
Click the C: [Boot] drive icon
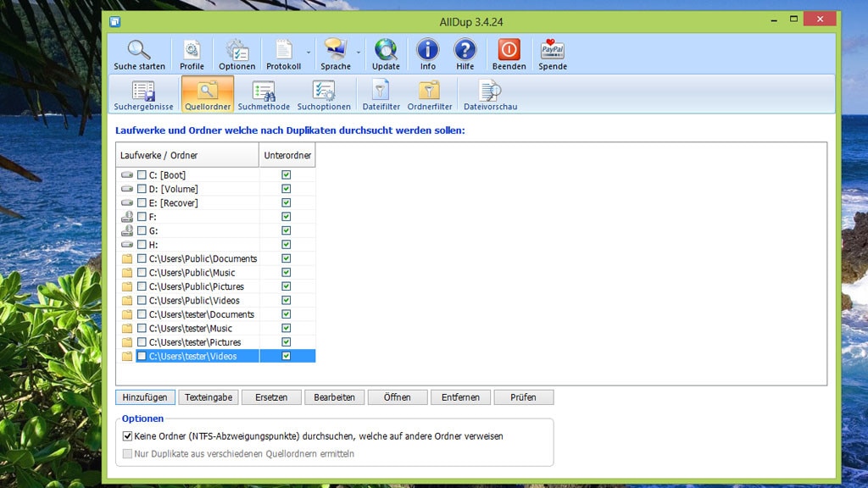[x=127, y=175]
